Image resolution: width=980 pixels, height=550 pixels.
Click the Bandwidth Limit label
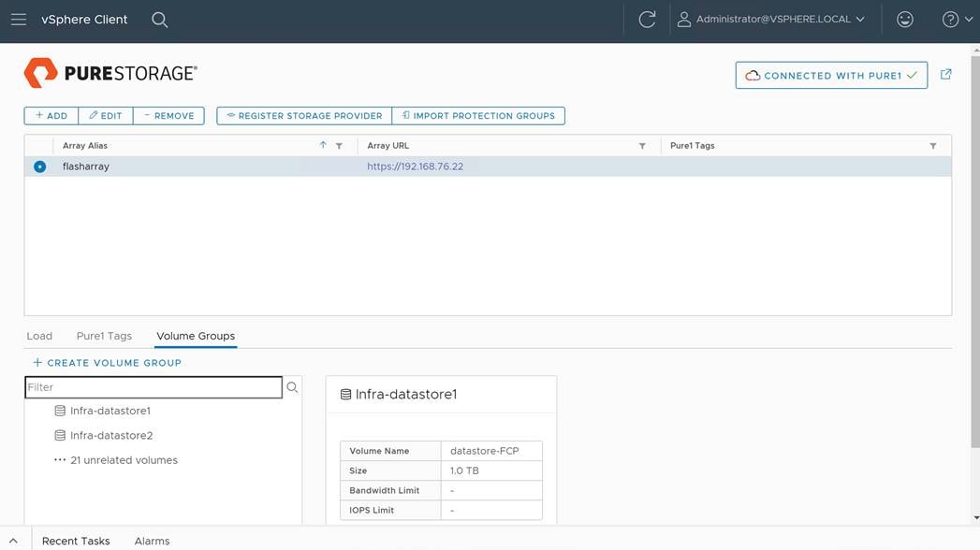(385, 491)
